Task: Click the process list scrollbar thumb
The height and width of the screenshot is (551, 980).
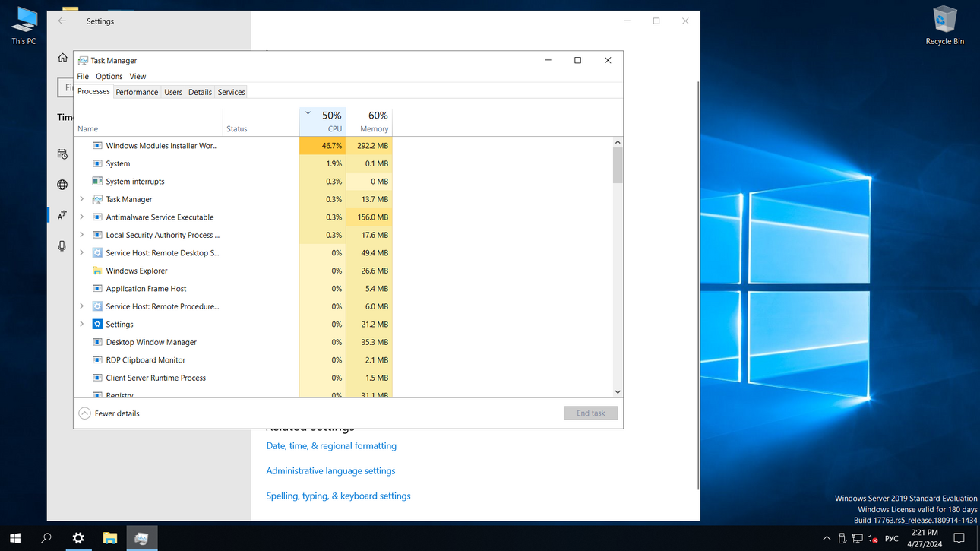Action: (618, 166)
